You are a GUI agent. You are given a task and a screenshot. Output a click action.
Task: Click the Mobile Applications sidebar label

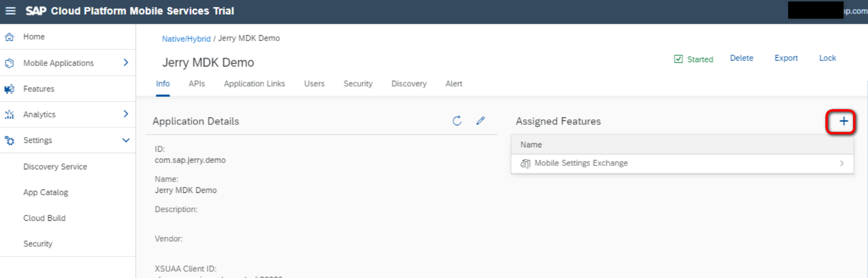point(58,63)
